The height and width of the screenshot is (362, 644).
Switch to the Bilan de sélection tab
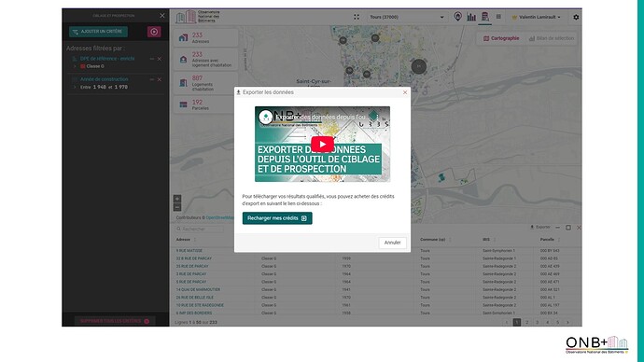click(552, 38)
